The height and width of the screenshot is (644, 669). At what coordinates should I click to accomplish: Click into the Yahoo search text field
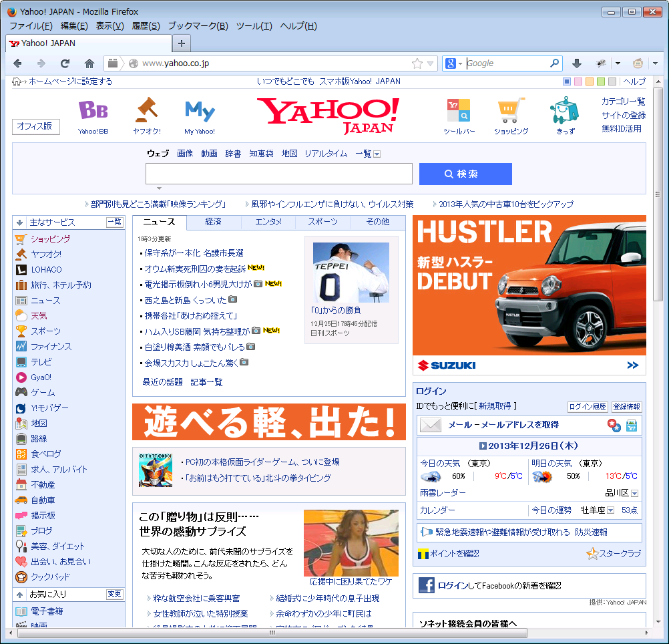coord(279,174)
